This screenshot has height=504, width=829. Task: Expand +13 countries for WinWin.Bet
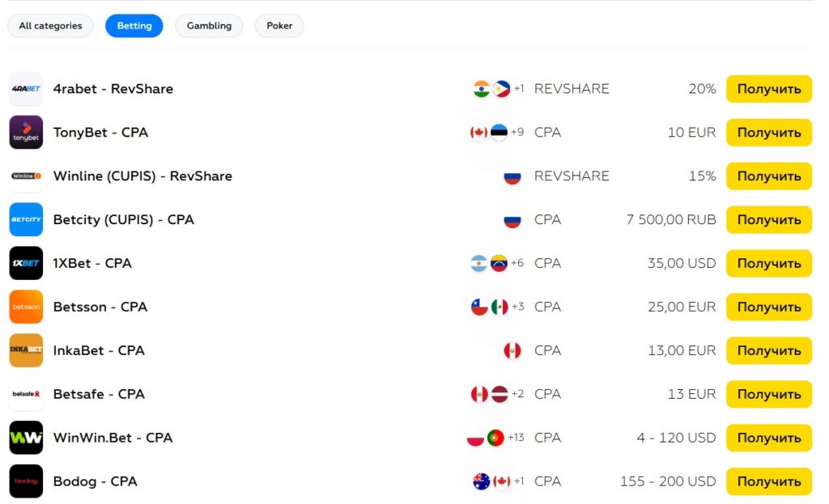click(x=516, y=438)
